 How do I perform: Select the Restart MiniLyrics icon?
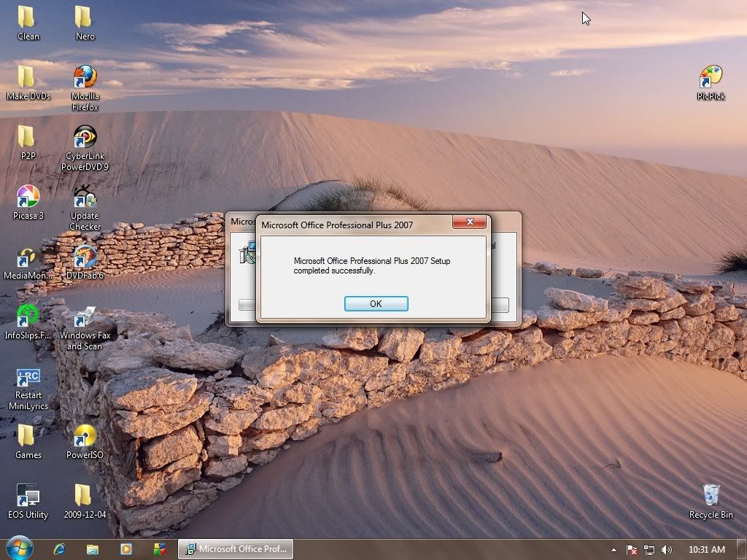pyautogui.click(x=28, y=389)
